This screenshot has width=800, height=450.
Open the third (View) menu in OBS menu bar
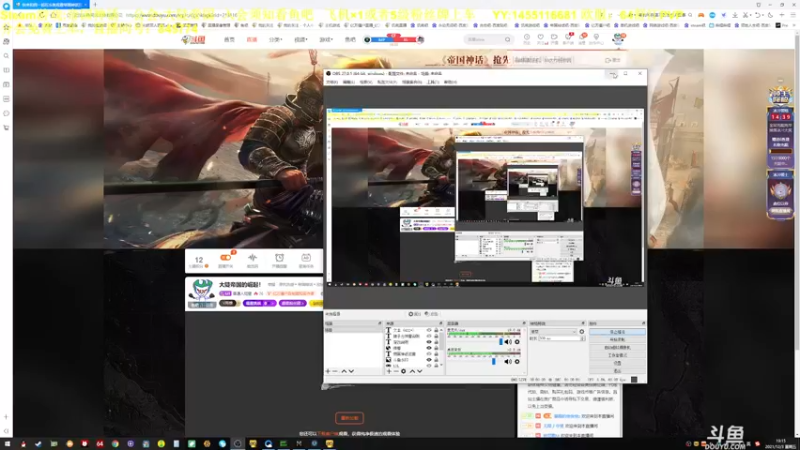(x=366, y=82)
